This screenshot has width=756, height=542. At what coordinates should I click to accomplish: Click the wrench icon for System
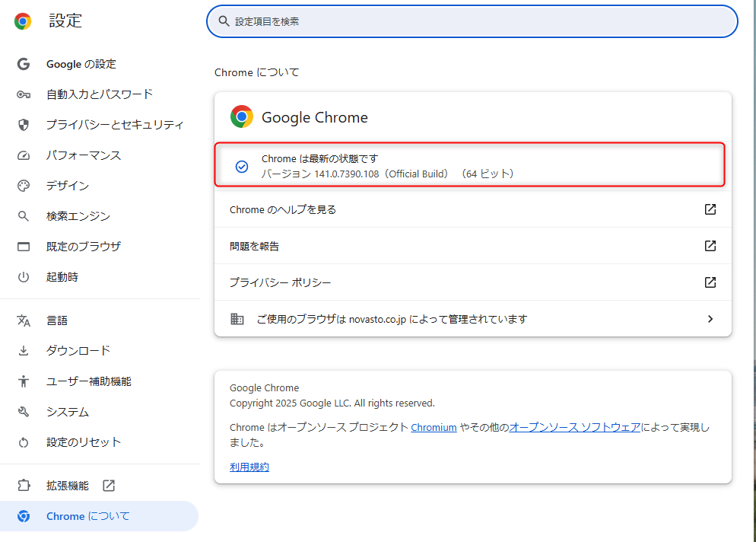tap(24, 412)
